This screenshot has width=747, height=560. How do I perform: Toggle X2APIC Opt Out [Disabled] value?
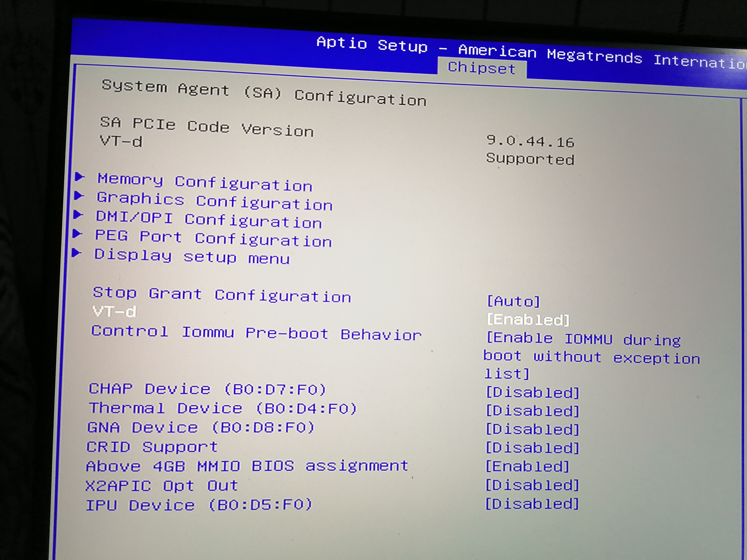[532, 485]
